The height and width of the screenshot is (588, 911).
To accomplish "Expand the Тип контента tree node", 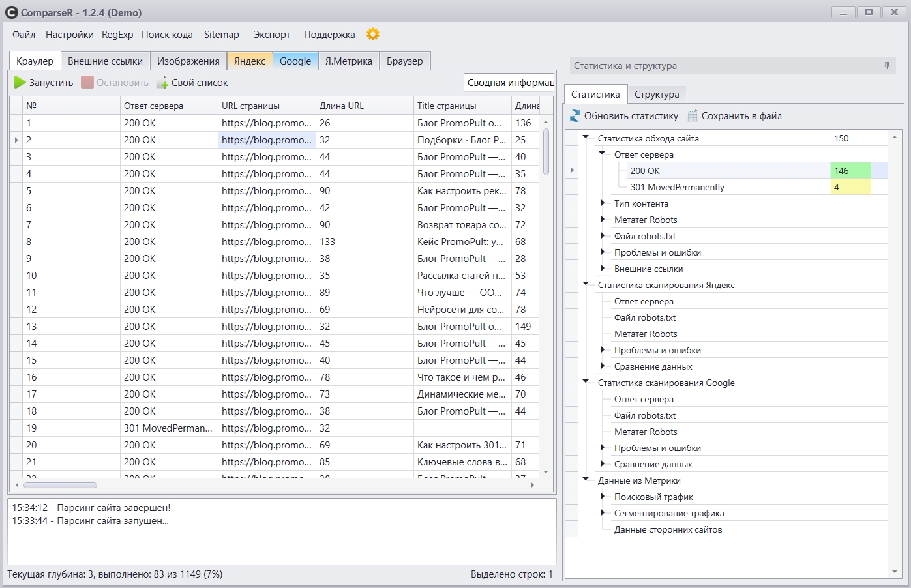I will tap(603, 203).
